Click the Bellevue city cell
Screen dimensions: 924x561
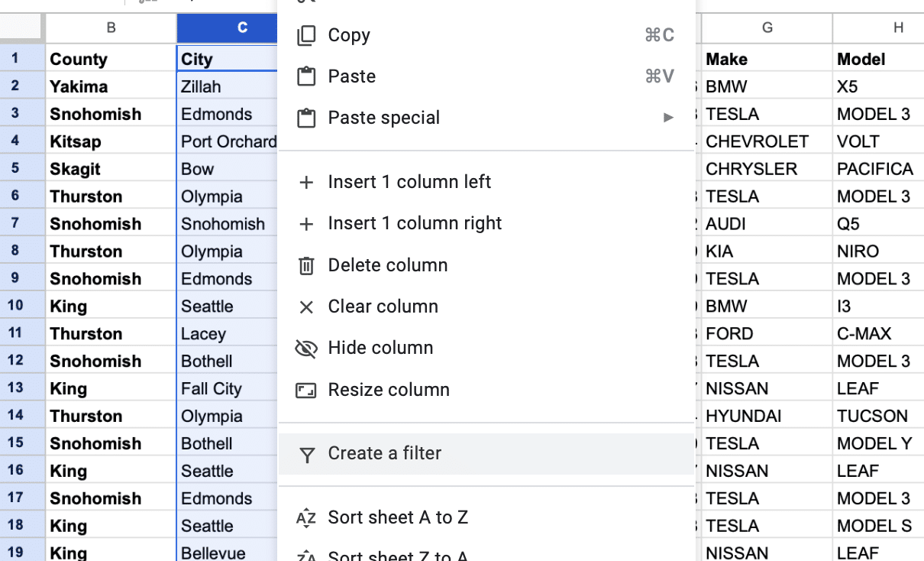228,552
